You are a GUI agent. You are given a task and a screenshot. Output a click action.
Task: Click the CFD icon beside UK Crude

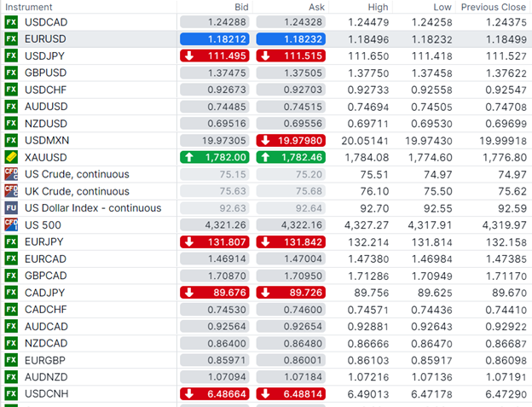(11, 191)
